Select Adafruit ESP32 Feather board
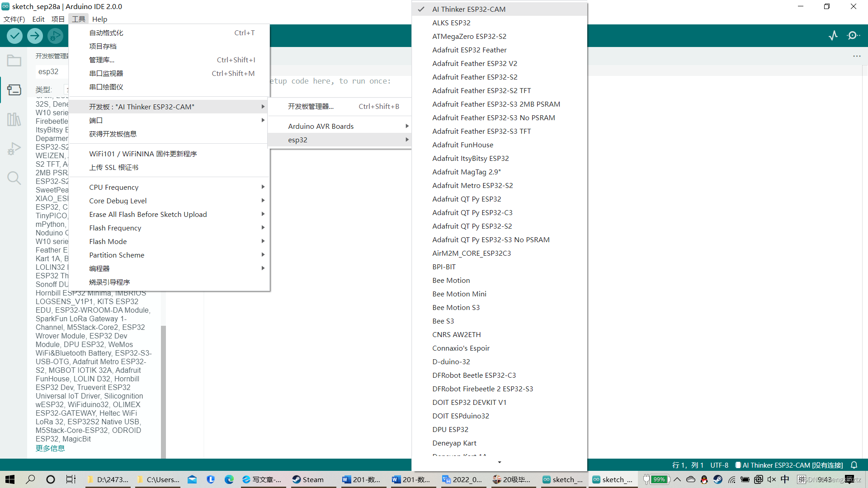Image resolution: width=868 pixels, height=488 pixels. (x=499, y=50)
